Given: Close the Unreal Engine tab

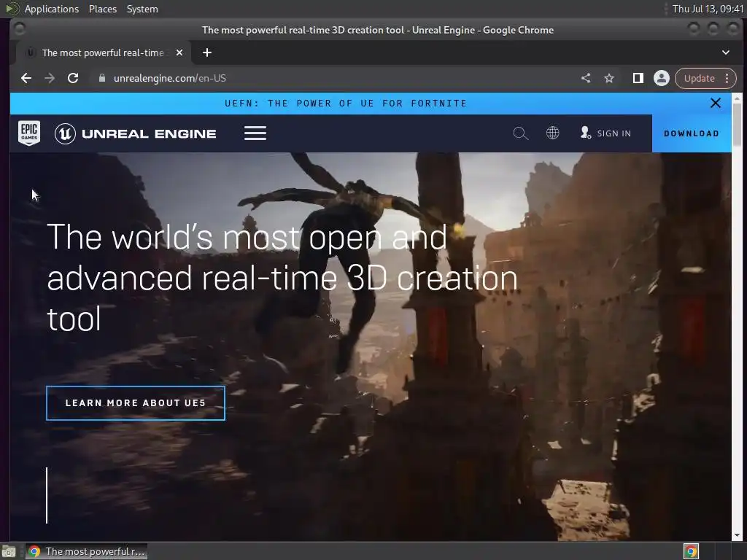Looking at the screenshot, I should (179, 52).
